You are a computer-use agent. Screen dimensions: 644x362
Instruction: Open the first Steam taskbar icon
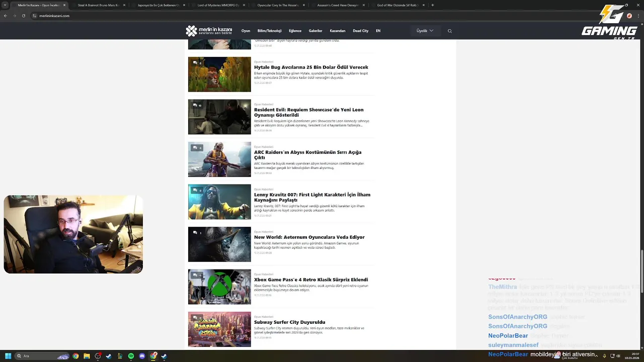pyautogui.click(x=109, y=356)
